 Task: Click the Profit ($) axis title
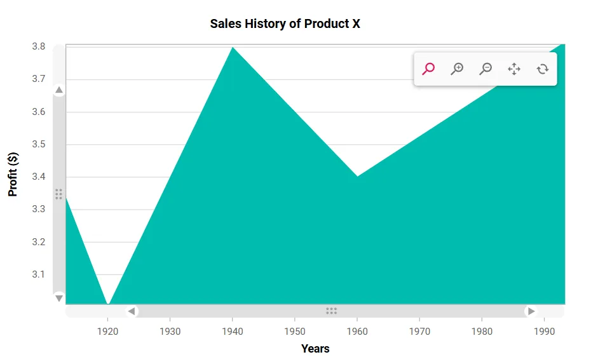coord(13,175)
